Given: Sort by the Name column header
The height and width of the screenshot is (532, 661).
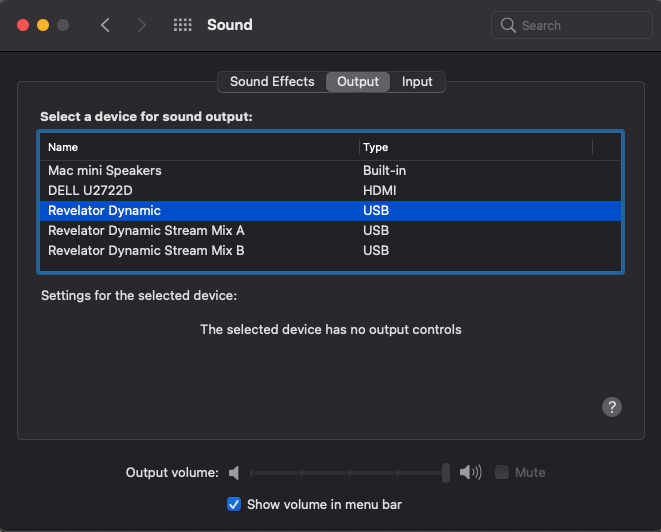Looking at the screenshot, I should point(199,147).
